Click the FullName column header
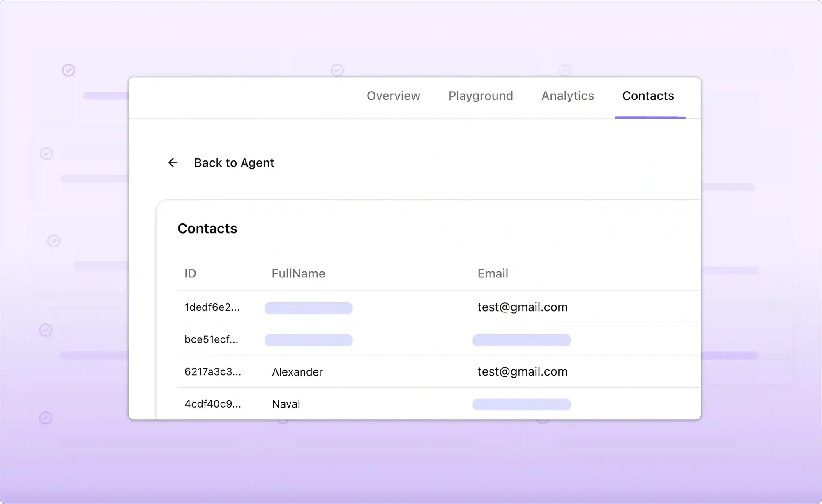822x504 pixels. click(298, 273)
